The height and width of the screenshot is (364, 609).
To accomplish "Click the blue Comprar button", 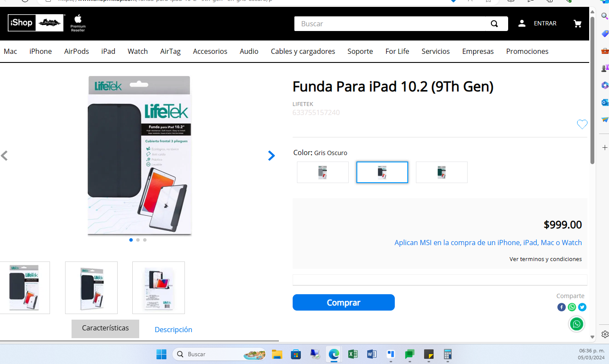I will [x=344, y=302].
